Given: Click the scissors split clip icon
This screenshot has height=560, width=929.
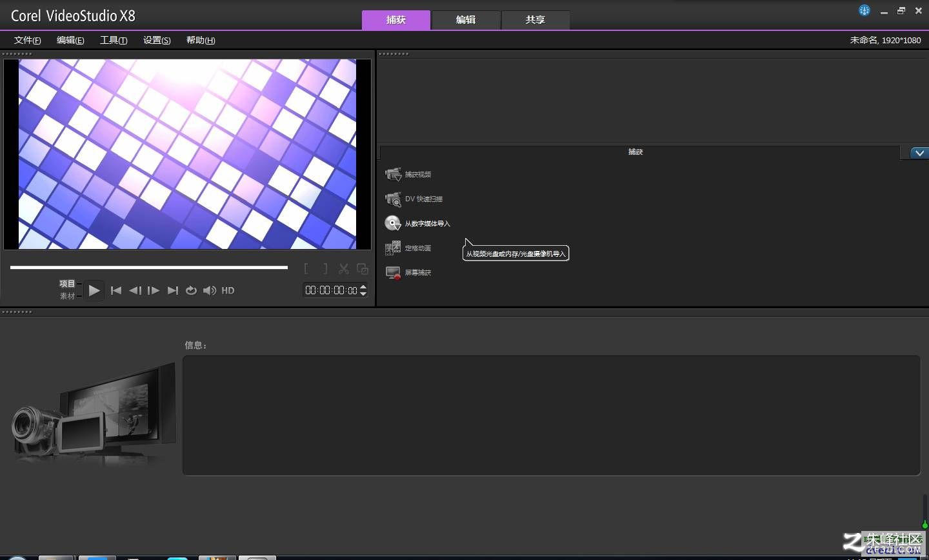Looking at the screenshot, I should point(344,268).
